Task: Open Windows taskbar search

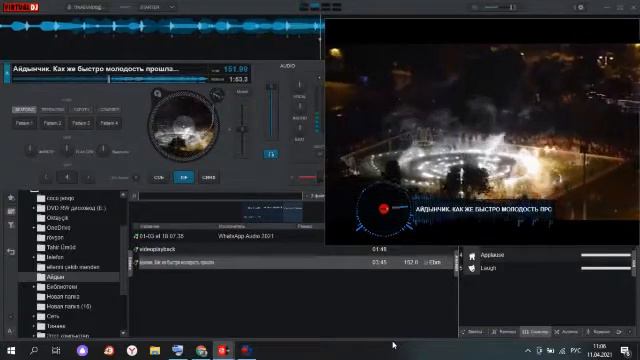Action: click(x=34, y=351)
